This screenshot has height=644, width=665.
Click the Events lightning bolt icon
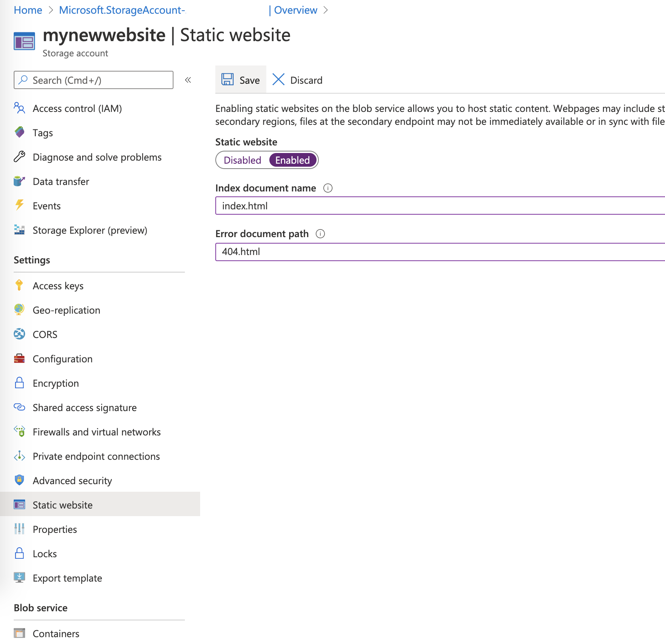tap(19, 206)
